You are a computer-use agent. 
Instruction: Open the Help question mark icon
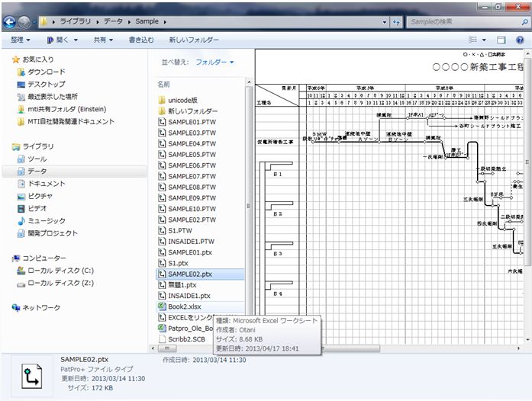point(520,40)
